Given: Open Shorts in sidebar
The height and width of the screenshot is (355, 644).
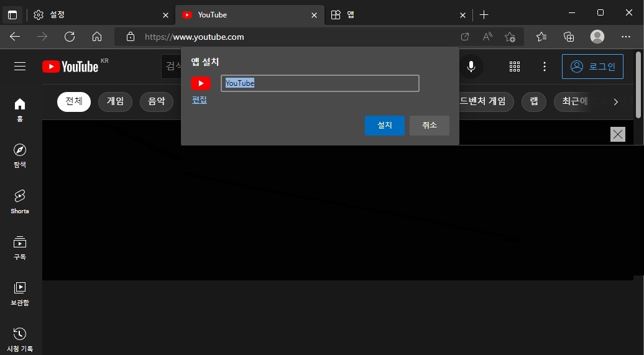Looking at the screenshot, I should pyautogui.click(x=20, y=201).
